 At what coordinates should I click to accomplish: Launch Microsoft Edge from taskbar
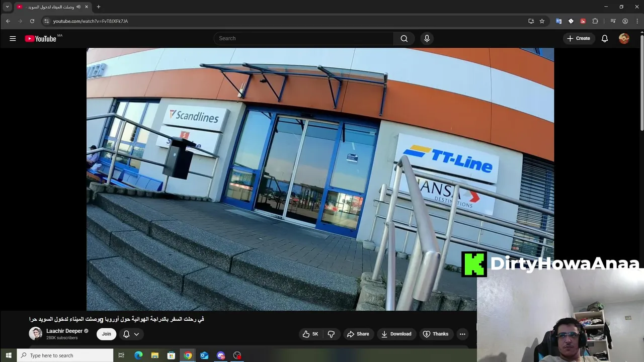(138, 355)
